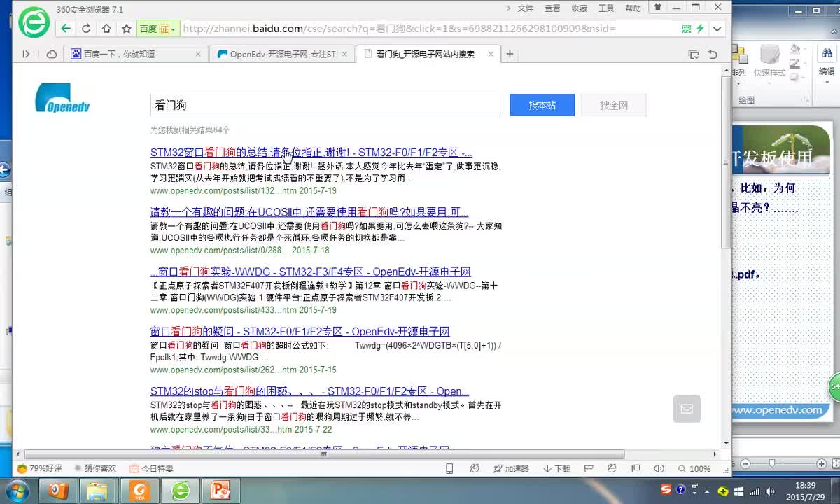Restore closed tab with the undo arrow icon
The width and height of the screenshot is (840, 504).
(x=713, y=54)
